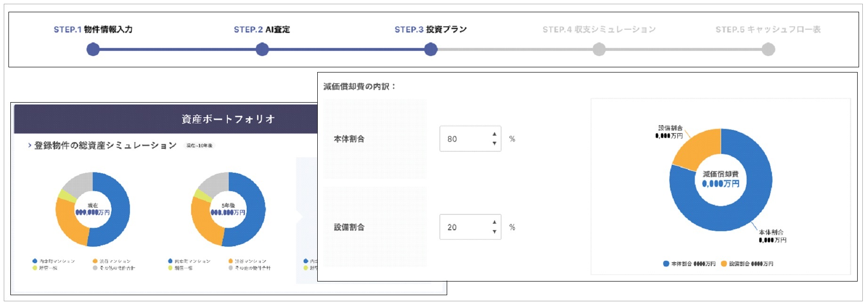Click the STEP.3 投資プラン progress circle
Image resolution: width=868 pixels, height=306 pixels.
pos(431,49)
